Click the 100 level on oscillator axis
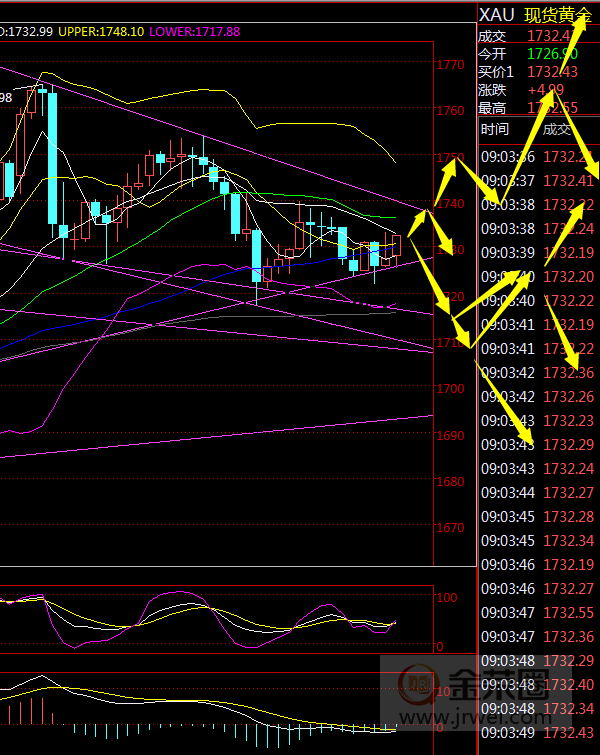 (x=448, y=597)
